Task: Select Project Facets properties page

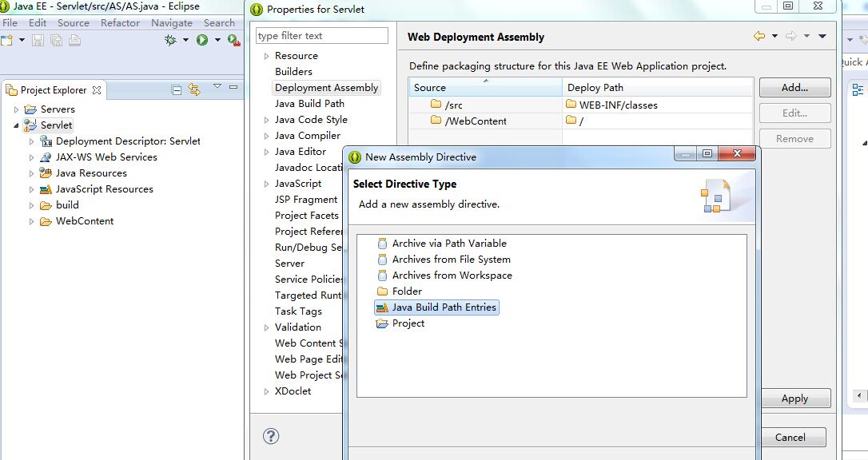Action: coord(307,215)
